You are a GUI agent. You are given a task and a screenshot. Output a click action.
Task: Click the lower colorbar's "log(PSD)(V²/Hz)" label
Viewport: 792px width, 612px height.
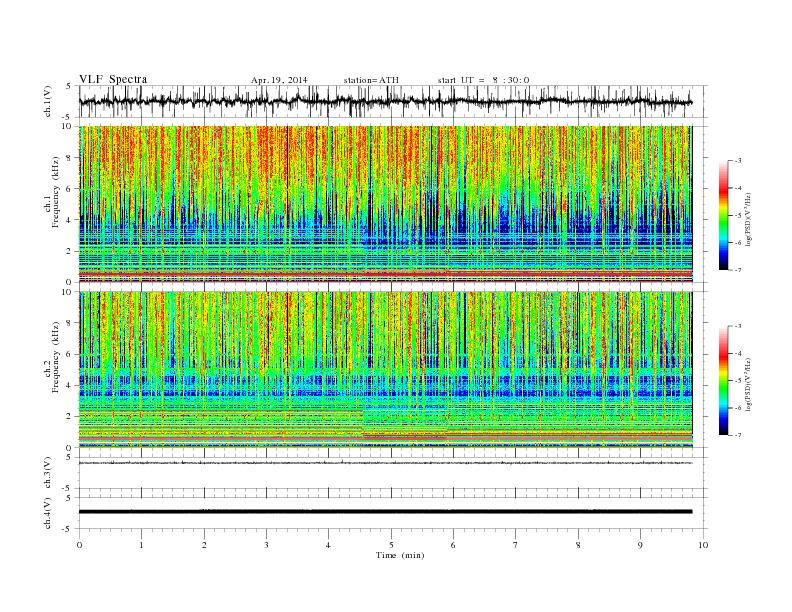click(x=748, y=383)
